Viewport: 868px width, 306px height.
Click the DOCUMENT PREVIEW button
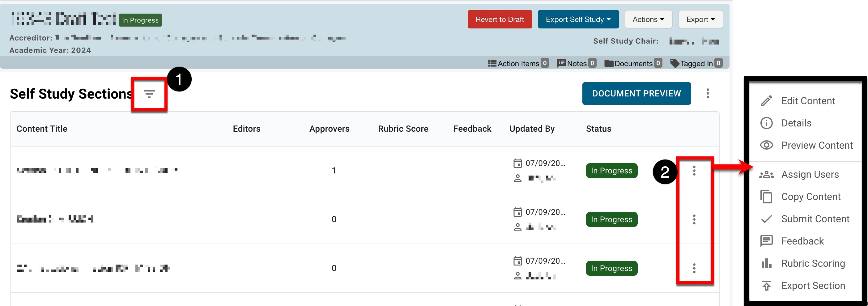coord(636,94)
